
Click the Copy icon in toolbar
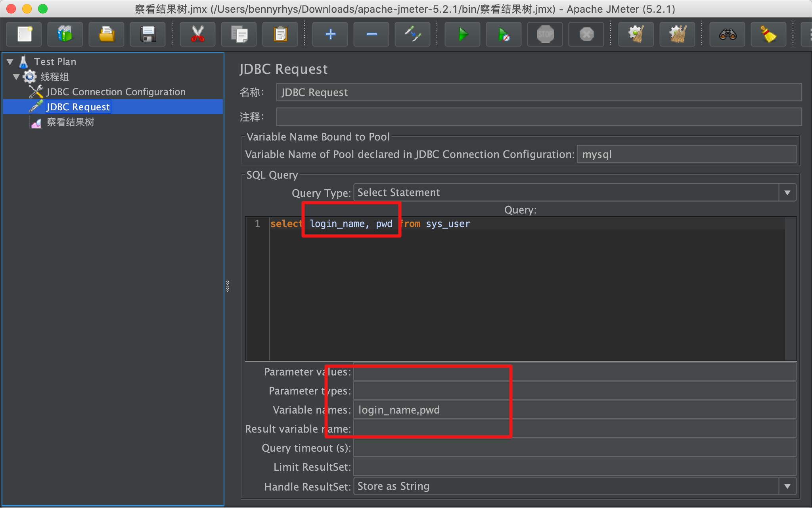(x=239, y=35)
